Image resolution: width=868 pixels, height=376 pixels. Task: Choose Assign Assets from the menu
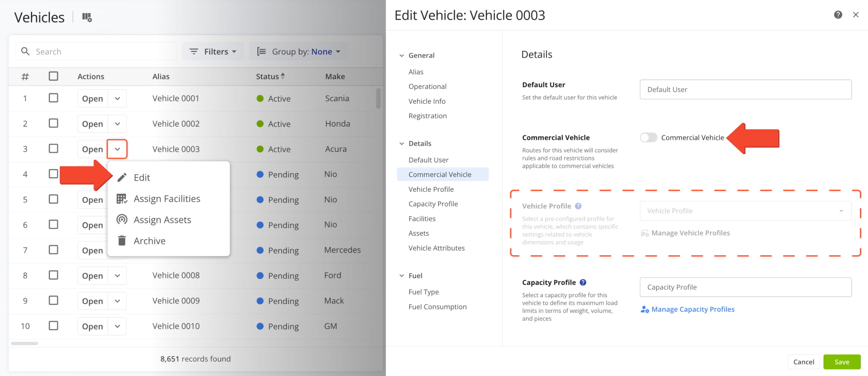click(169, 220)
